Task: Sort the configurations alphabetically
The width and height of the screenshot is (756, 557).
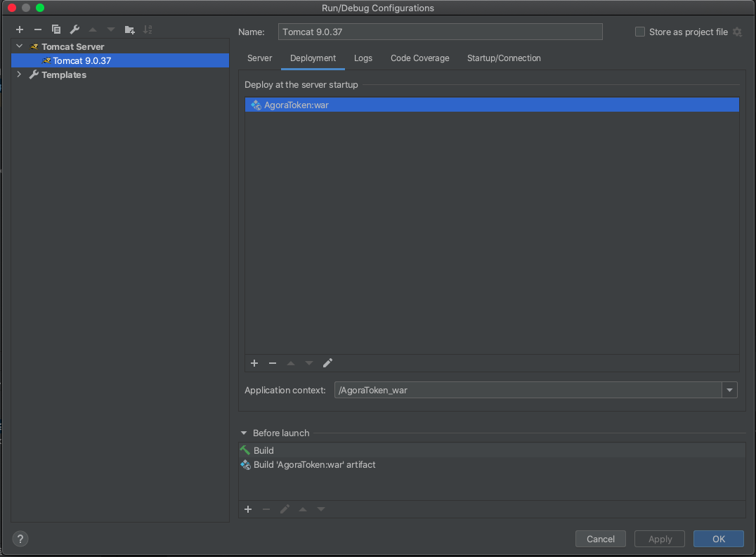Action: coord(148,30)
